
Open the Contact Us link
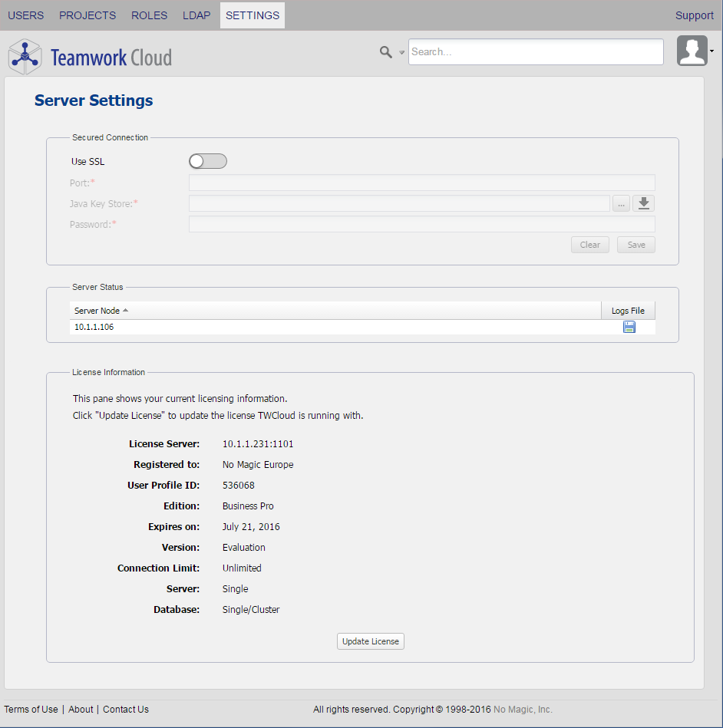(x=126, y=710)
